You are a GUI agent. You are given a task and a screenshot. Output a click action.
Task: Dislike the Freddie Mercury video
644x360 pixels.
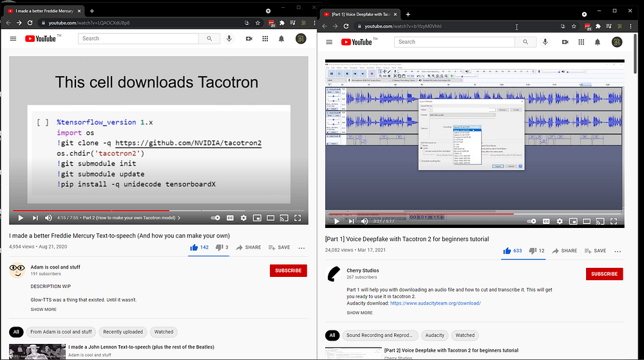coord(222,247)
